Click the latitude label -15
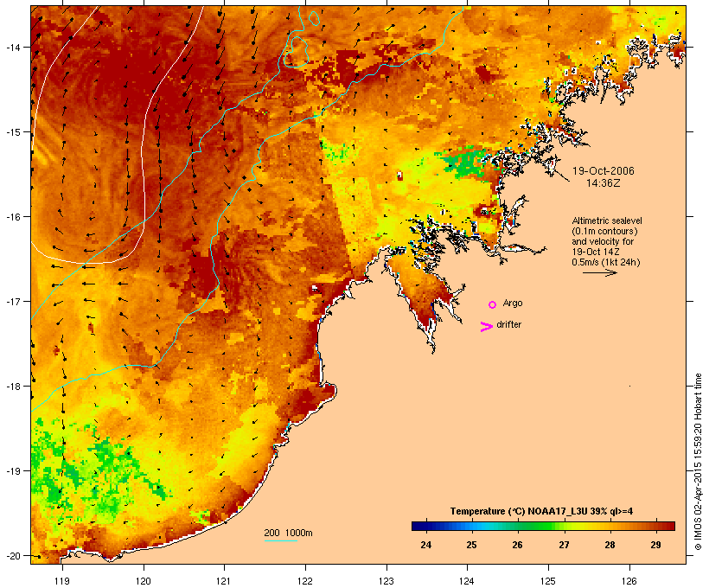The image size is (709, 588). [x=12, y=132]
